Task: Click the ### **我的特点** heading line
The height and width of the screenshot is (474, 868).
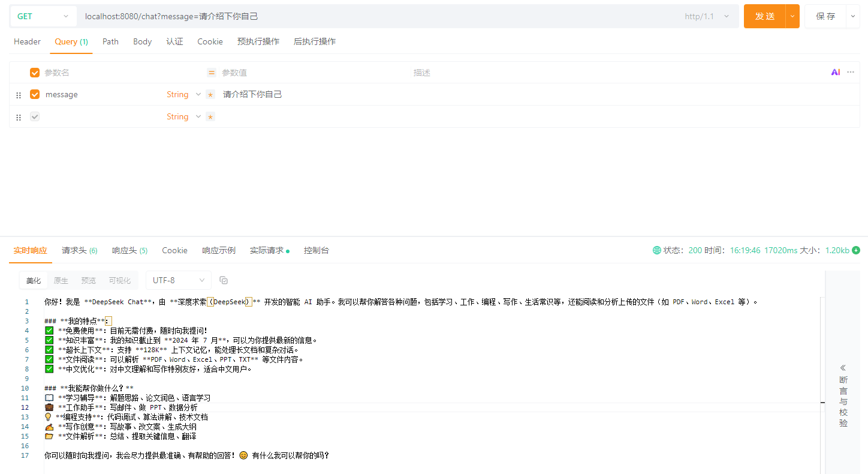Action: pos(78,321)
